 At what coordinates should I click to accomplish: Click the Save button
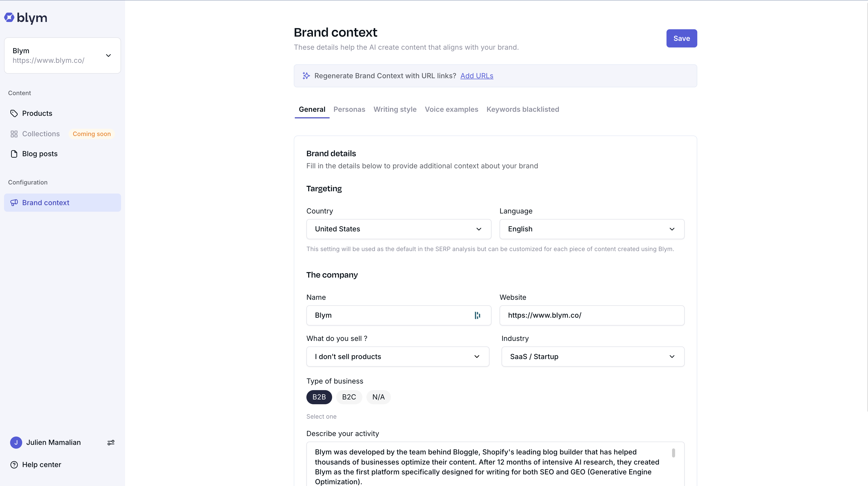tap(681, 38)
